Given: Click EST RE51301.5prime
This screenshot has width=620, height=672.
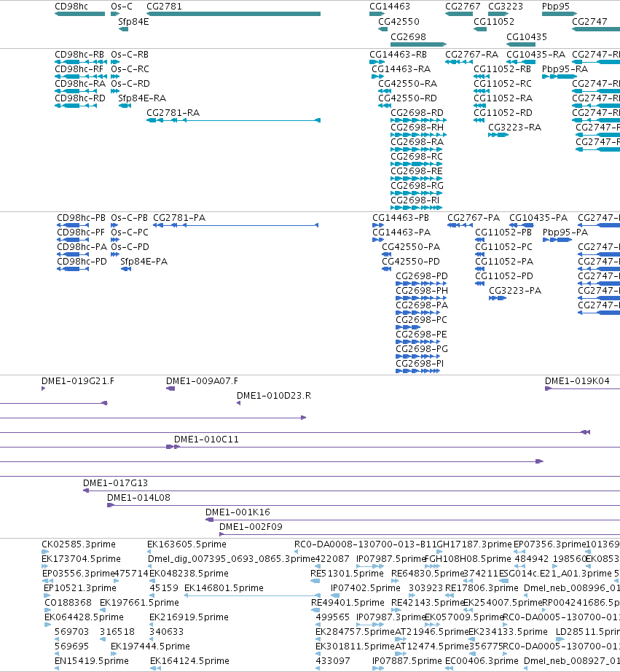Looking at the screenshot, I should coord(315,581).
